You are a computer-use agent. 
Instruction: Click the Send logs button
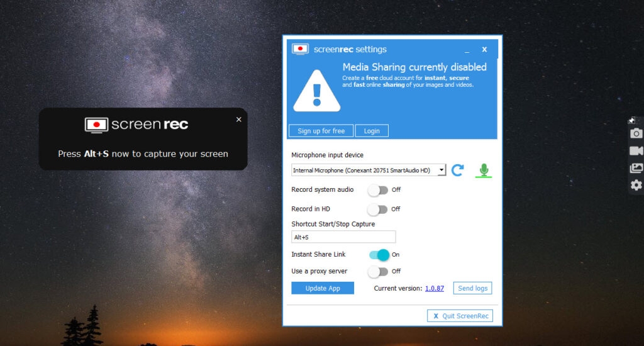[473, 288]
